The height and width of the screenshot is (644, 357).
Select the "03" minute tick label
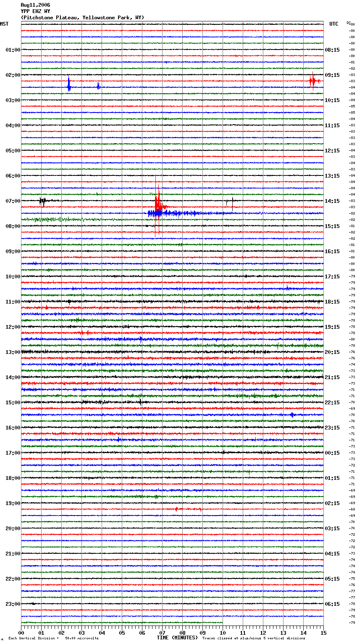81,633
